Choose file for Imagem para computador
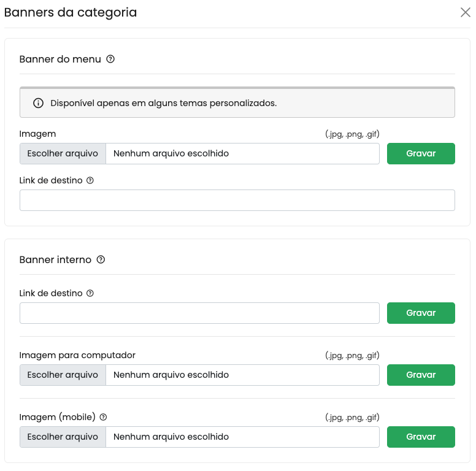This screenshot has width=476, height=471. click(63, 375)
